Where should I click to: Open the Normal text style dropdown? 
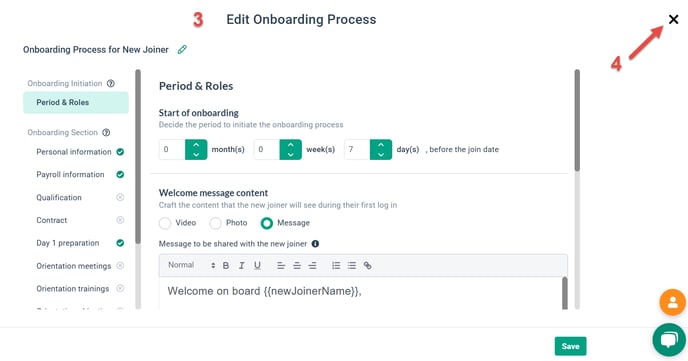pyautogui.click(x=191, y=265)
